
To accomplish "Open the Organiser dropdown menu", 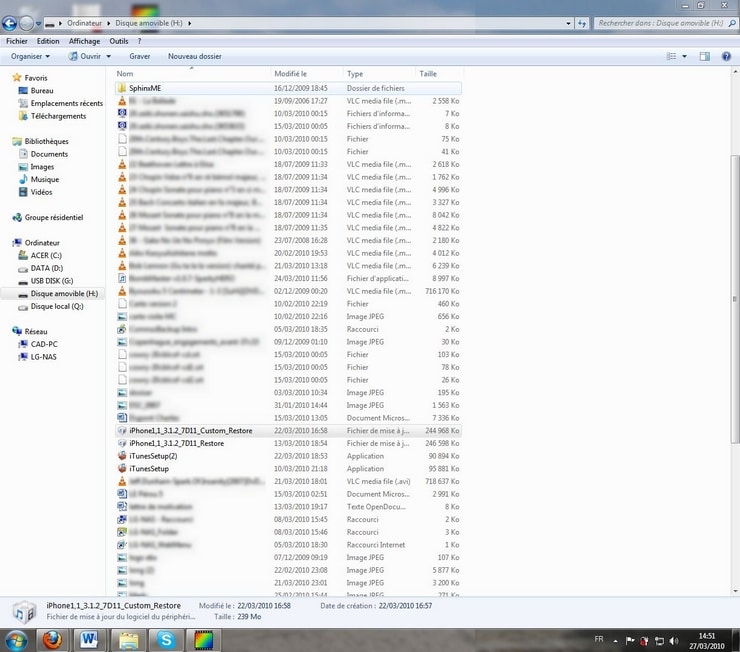I will pyautogui.click(x=30, y=57).
